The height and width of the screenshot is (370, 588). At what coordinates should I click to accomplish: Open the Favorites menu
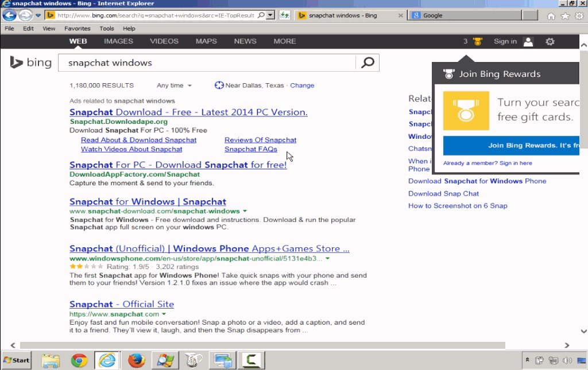(x=78, y=29)
